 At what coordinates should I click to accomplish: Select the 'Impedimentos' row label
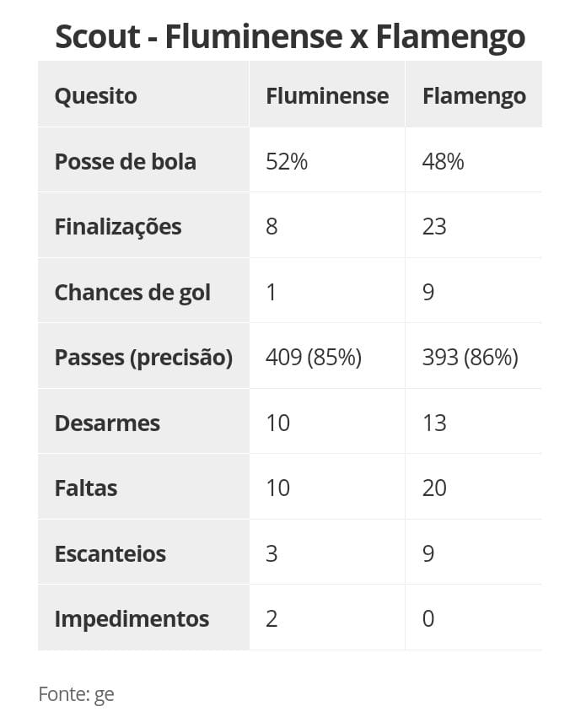click(x=132, y=618)
